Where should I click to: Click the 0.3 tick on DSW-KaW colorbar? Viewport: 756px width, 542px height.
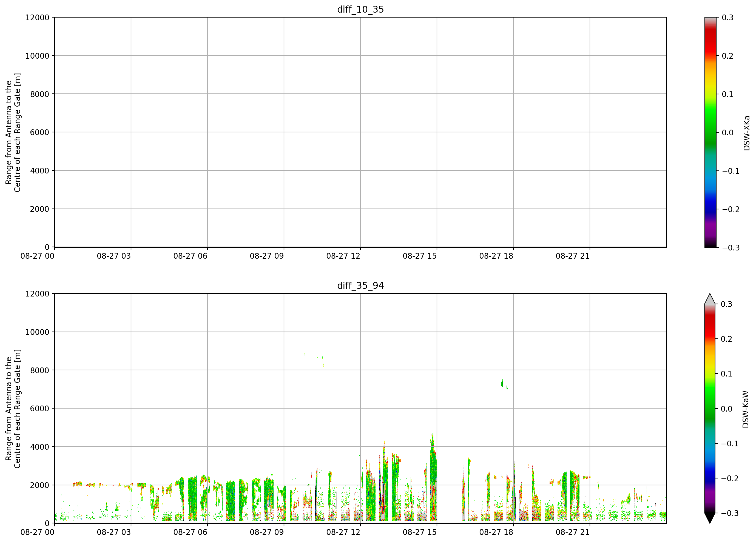pyautogui.click(x=727, y=304)
